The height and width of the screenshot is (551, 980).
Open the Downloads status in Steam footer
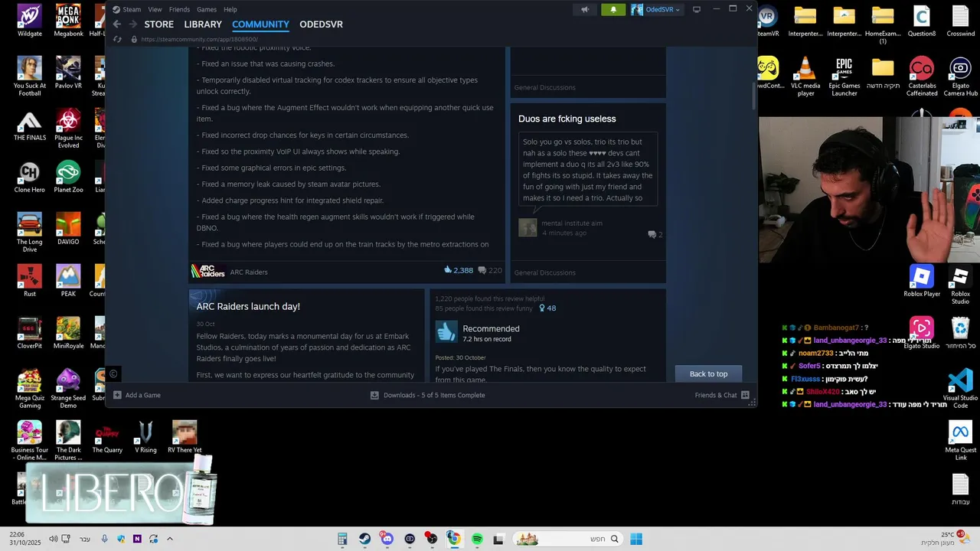427,395
